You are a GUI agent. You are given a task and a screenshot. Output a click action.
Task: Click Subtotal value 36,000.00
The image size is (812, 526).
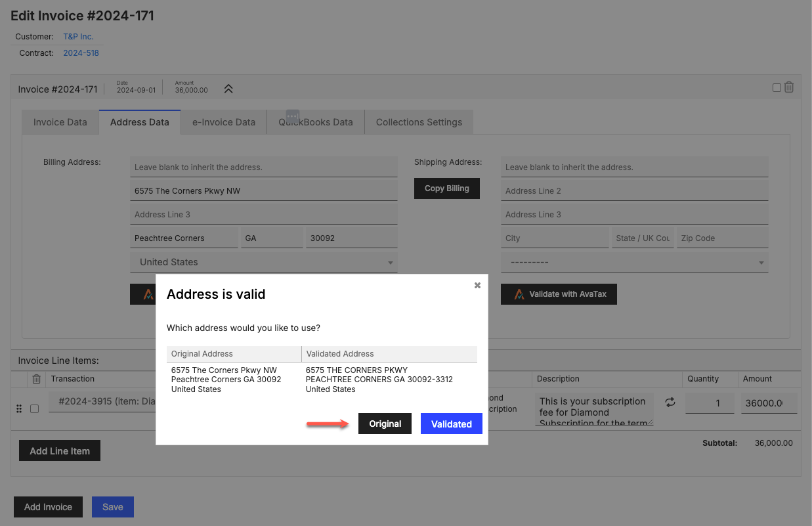[774, 443]
